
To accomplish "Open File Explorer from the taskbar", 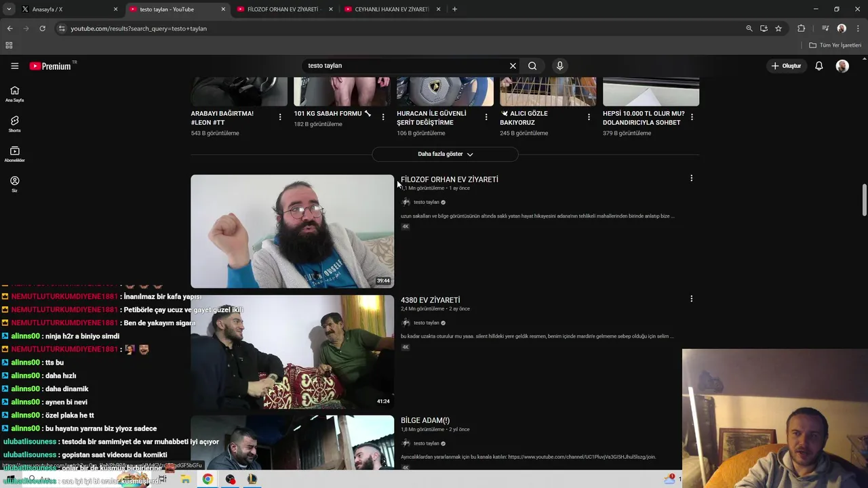I will 185,479.
